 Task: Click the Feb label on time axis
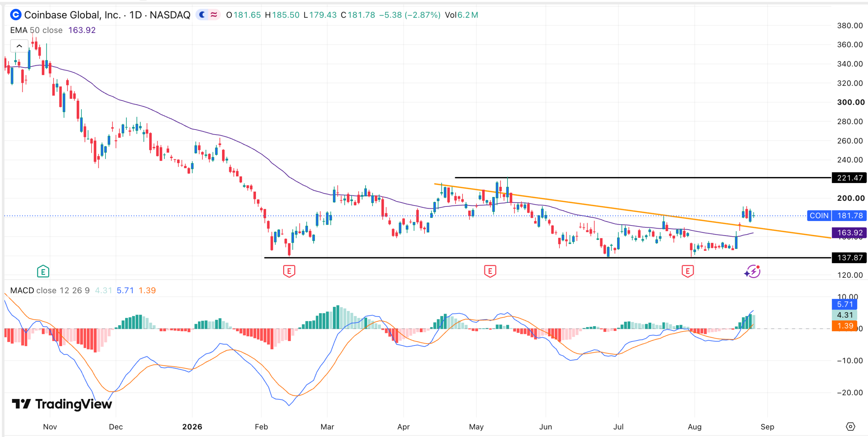(x=261, y=427)
